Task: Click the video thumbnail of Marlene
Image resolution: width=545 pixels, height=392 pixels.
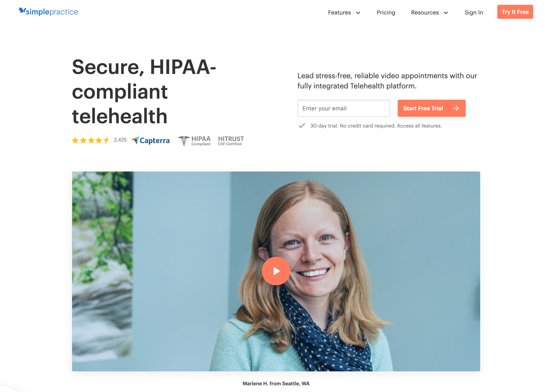Action: 276,271
